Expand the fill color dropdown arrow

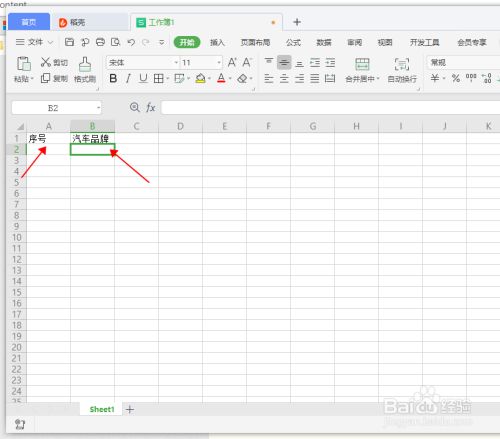click(x=209, y=79)
